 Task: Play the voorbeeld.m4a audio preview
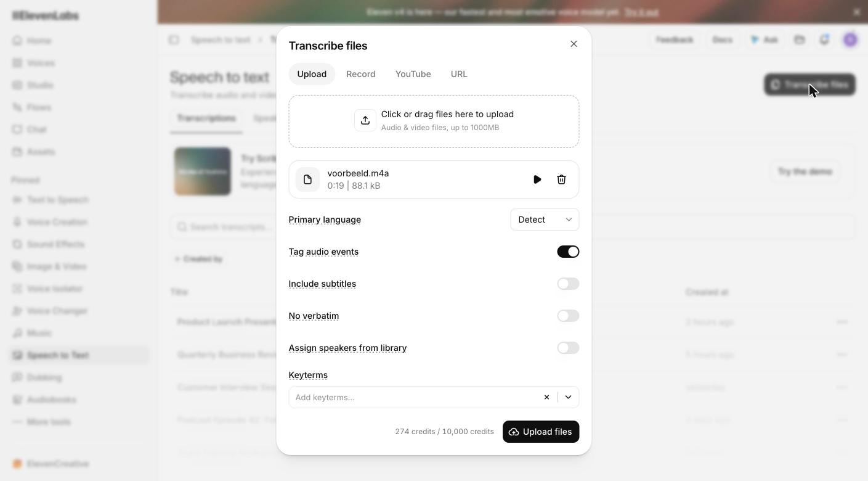click(537, 179)
